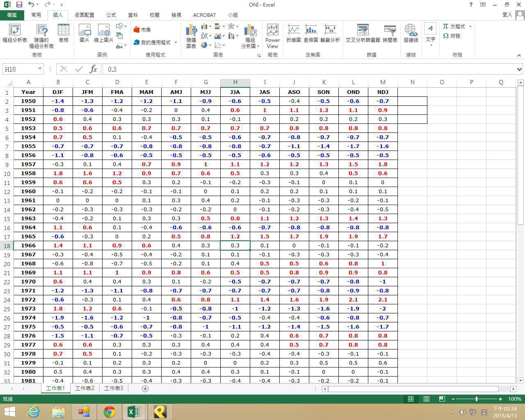Open 建議圖表 recommended charts

click(x=191, y=35)
